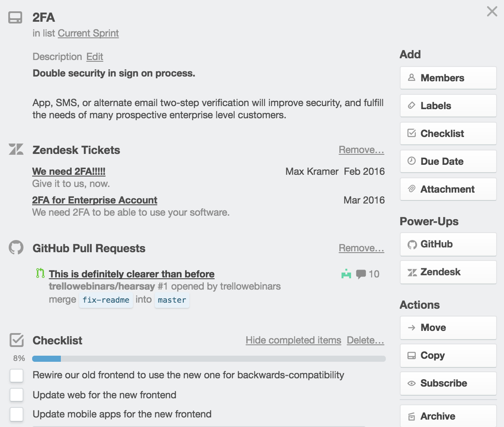Open the 'We need 2FA!!!!!' ticket
The width and height of the screenshot is (504, 427).
tap(69, 171)
